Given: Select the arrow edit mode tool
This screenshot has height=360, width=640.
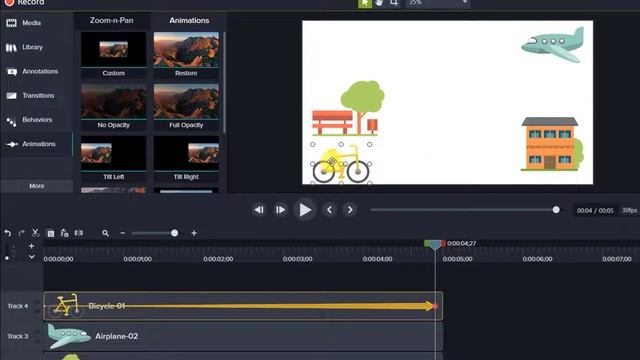Looking at the screenshot, I should [x=365, y=3].
